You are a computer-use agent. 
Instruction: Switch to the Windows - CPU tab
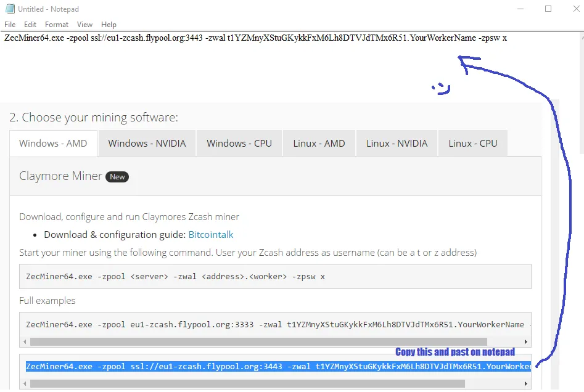[239, 144]
